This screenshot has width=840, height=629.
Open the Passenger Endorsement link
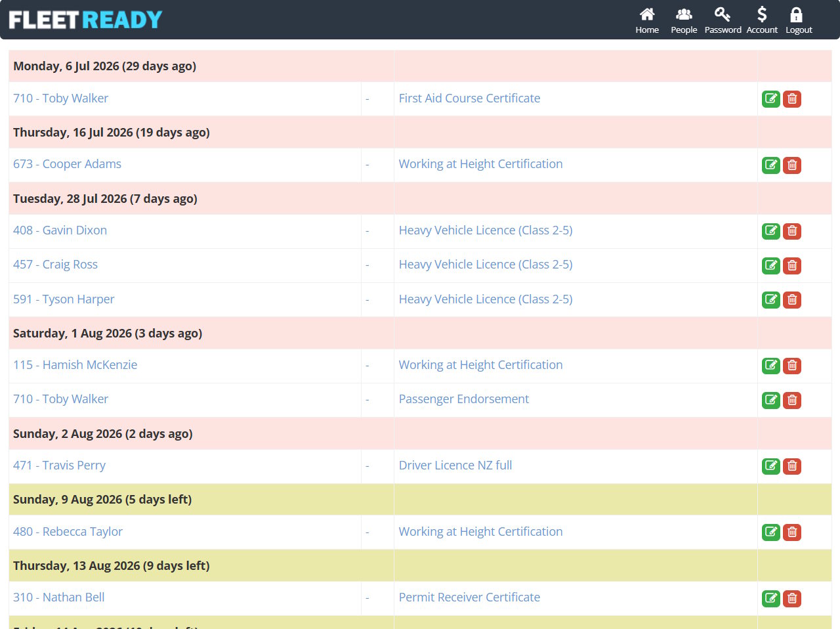[x=463, y=399]
